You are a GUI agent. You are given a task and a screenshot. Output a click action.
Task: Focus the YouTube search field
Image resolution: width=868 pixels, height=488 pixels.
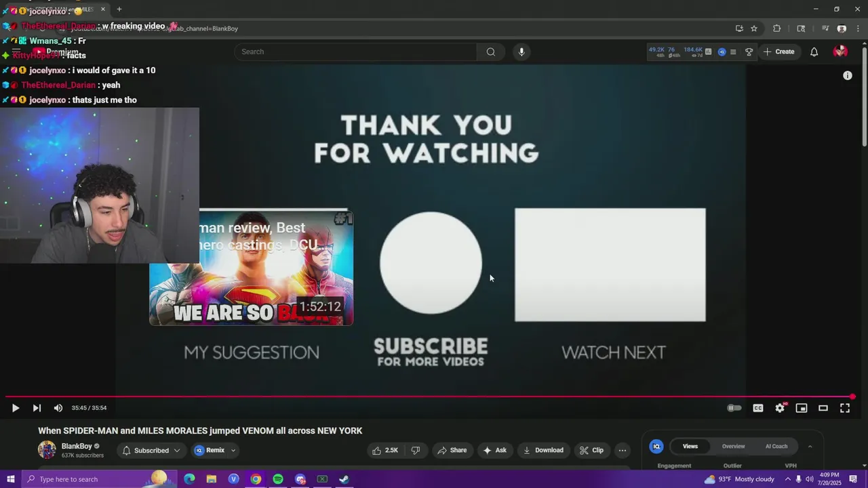[355, 52]
